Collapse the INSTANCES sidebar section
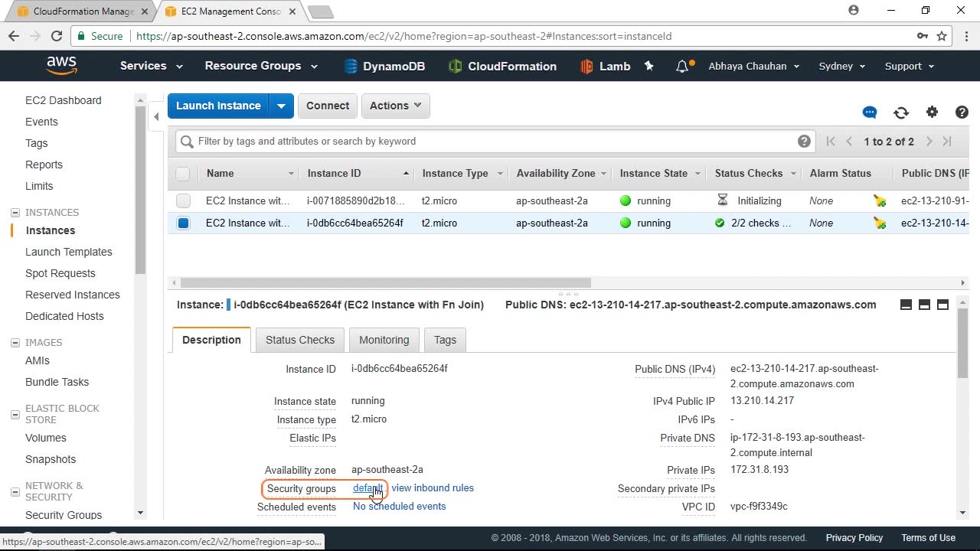 click(15, 213)
